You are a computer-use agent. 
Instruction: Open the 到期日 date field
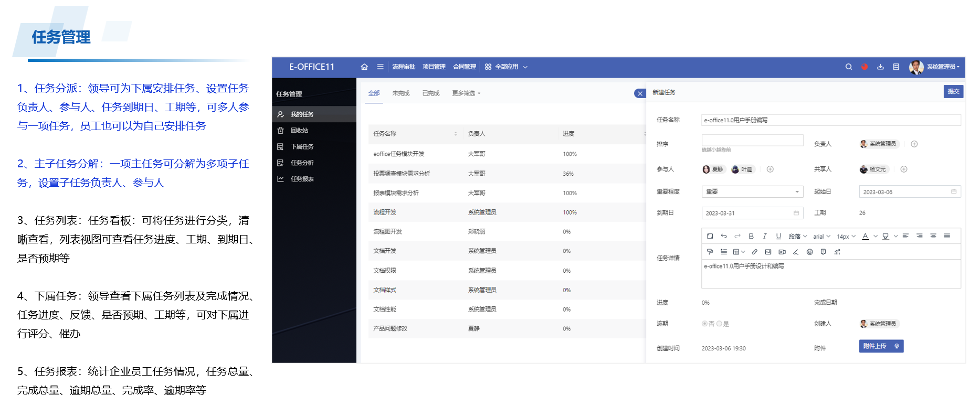[752, 213]
